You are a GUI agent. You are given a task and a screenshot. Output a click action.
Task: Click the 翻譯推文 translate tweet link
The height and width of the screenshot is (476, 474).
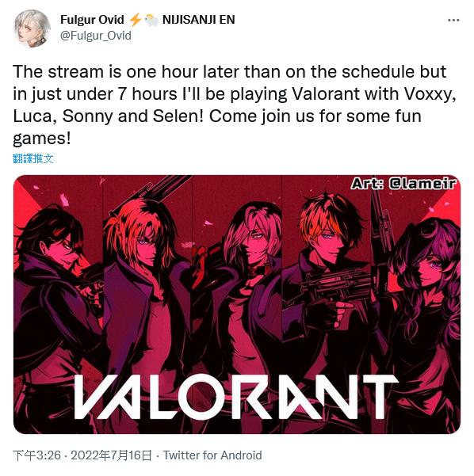33,158
